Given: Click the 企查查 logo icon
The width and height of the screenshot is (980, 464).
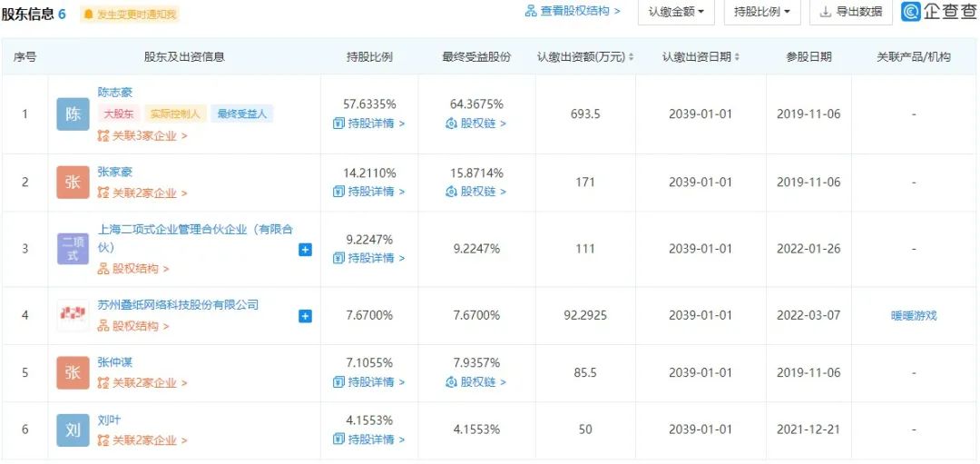Looking at the screenshot, I should [911, 11].
